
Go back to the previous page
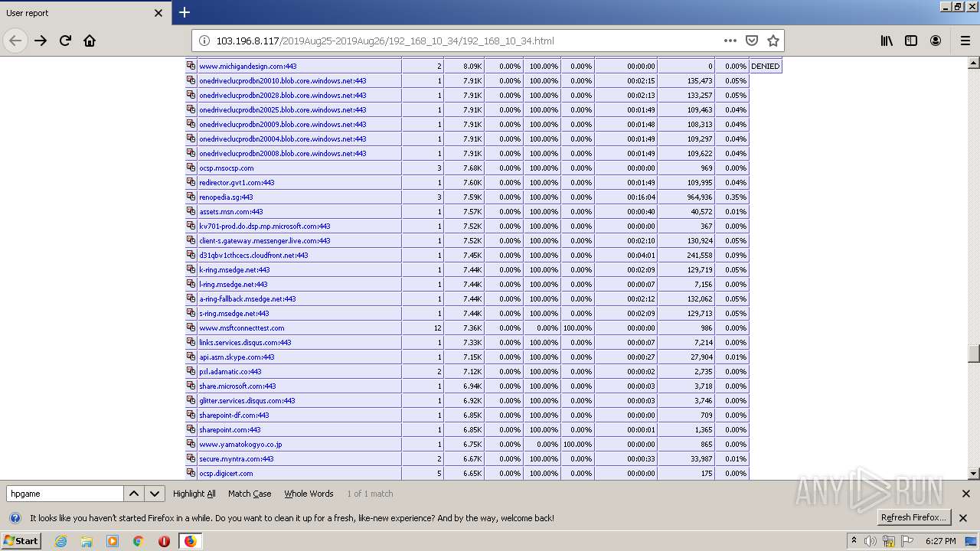[15, 41]
